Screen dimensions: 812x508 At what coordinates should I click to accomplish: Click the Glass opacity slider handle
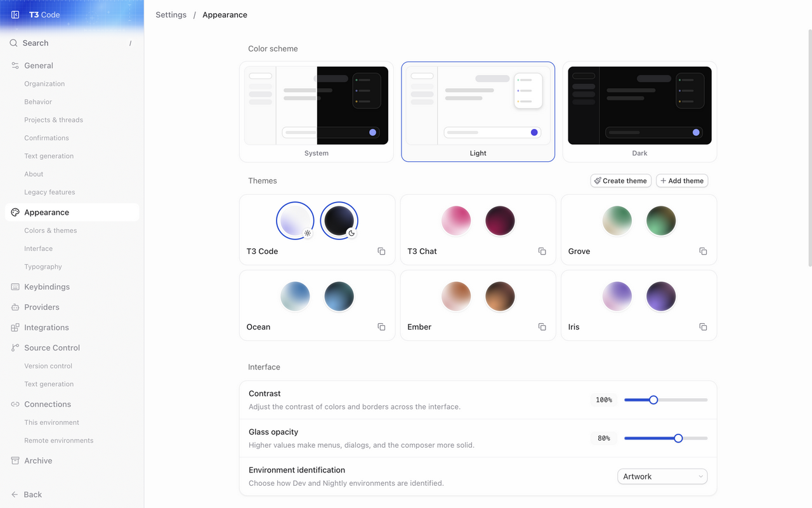[678, 438]
